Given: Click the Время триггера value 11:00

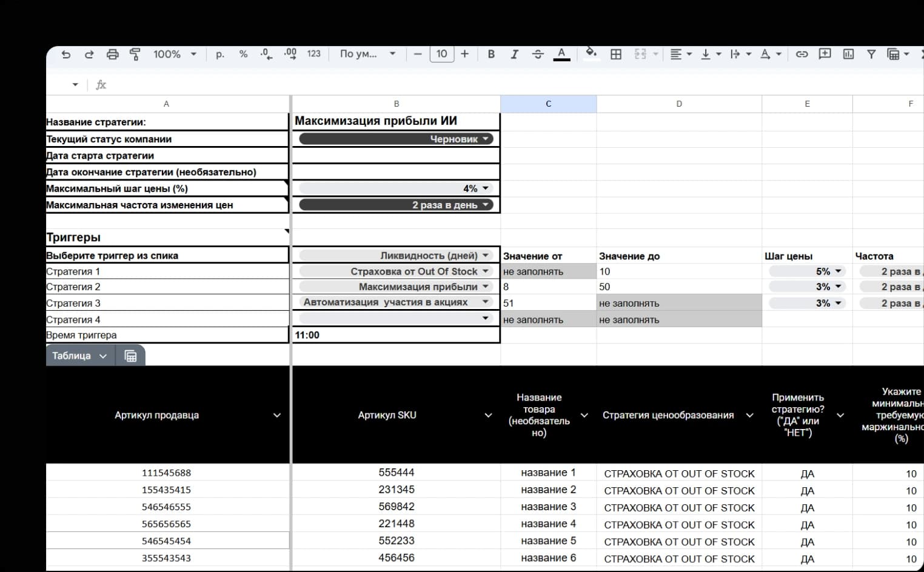Looking at the screenshot, I should coord(396,335).
